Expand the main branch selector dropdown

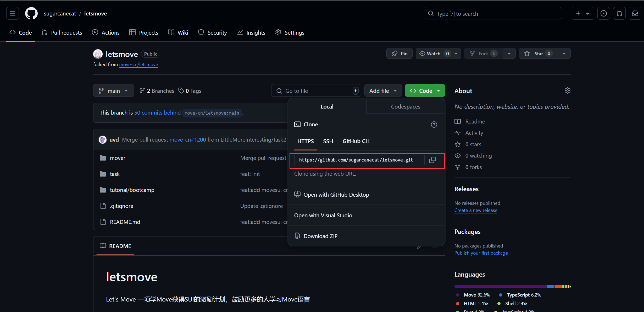click(114, 91)
